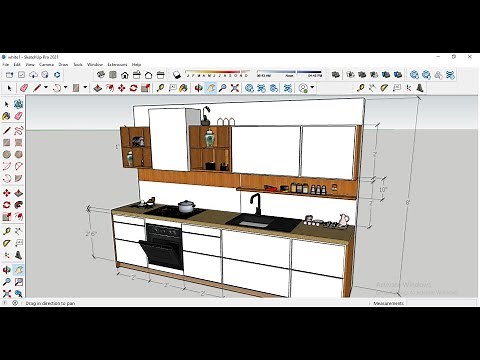Pick the Scale tool in top toolbar
Image resolution: width=480 pixels, height=360 pixels.
[x=146, y=88]
